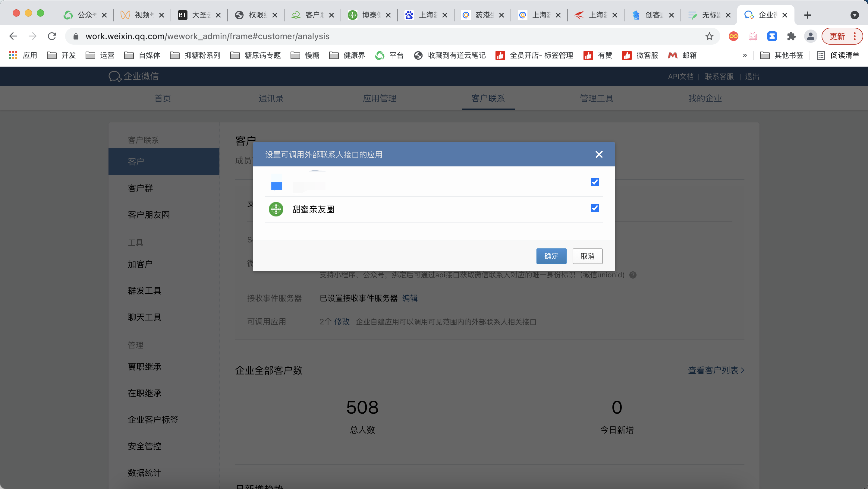This screenshot has width=868, height=489.
Task: Expand the tab search dropdown arrow
Action: pos(854,15)
